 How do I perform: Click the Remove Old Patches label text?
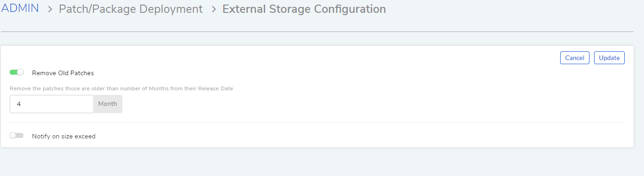tap(63, 73)
